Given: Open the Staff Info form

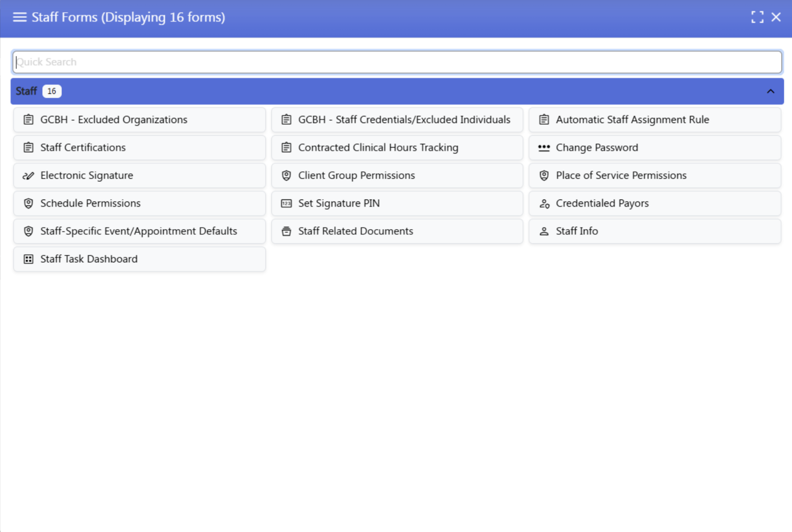Looking at the screenshot, I should (655, 231).
